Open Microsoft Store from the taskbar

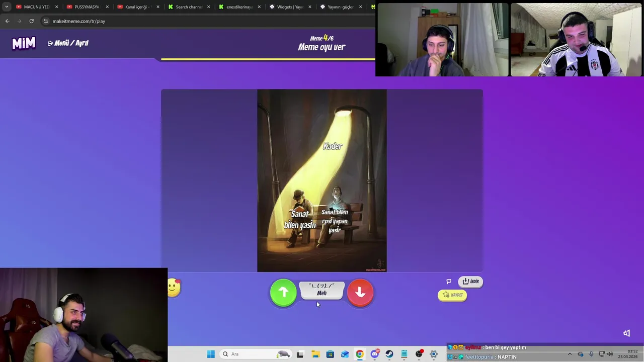click(330, 354)
